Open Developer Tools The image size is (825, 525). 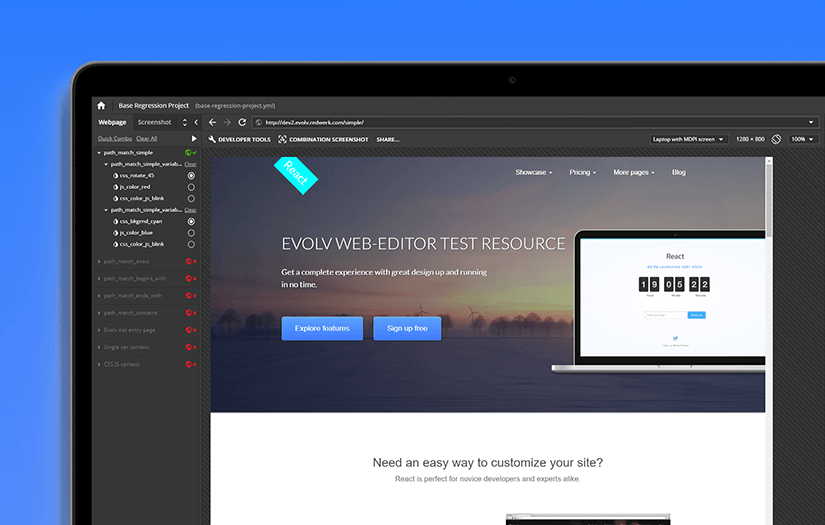tap(239, 139)
